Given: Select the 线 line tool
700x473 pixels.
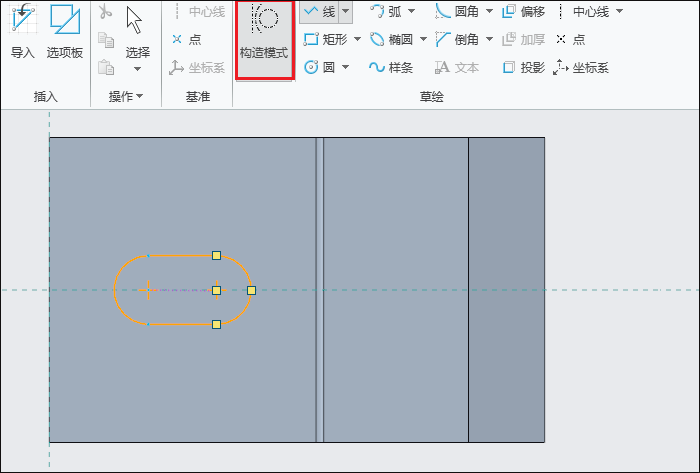Looking at the screenshot, I should [x=319, y=12].
